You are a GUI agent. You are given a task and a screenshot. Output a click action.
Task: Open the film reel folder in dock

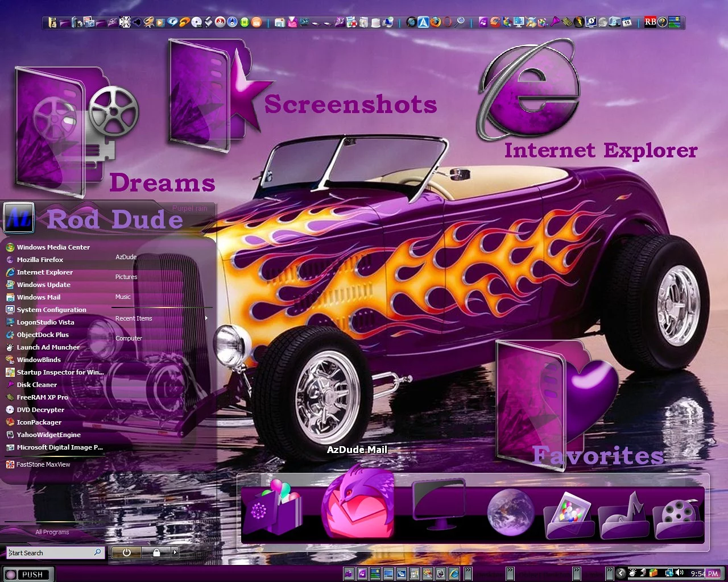click(678, 516)
